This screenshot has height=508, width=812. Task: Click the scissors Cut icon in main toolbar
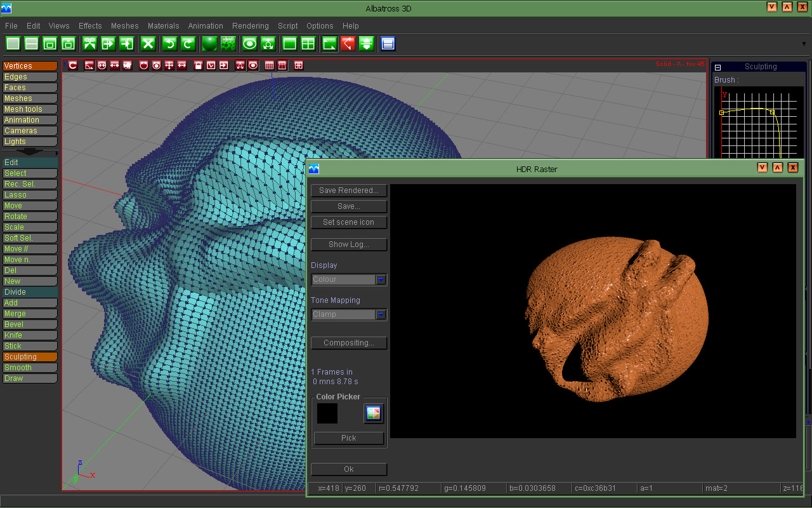pos(89,44)
